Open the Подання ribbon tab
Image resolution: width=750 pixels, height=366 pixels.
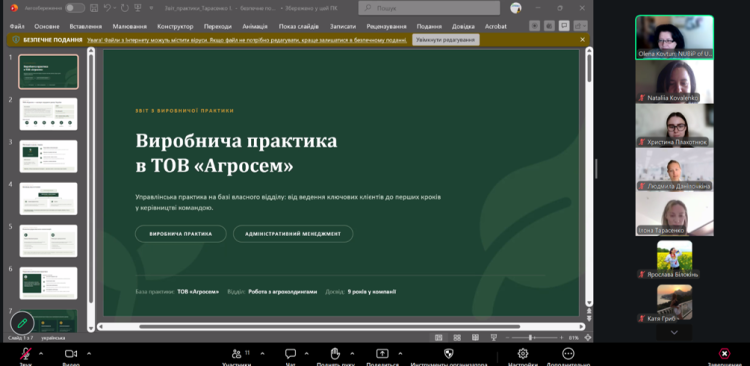429,26
